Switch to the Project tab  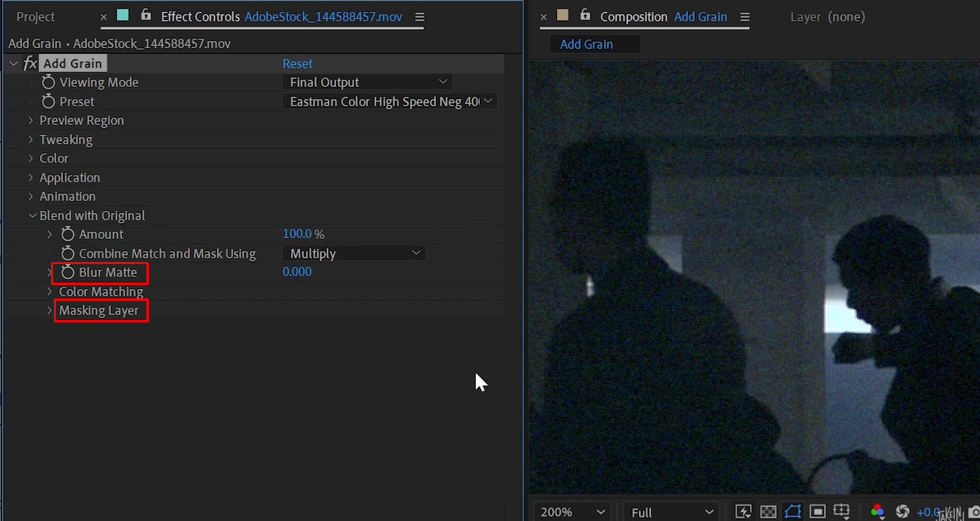point(37,16)
